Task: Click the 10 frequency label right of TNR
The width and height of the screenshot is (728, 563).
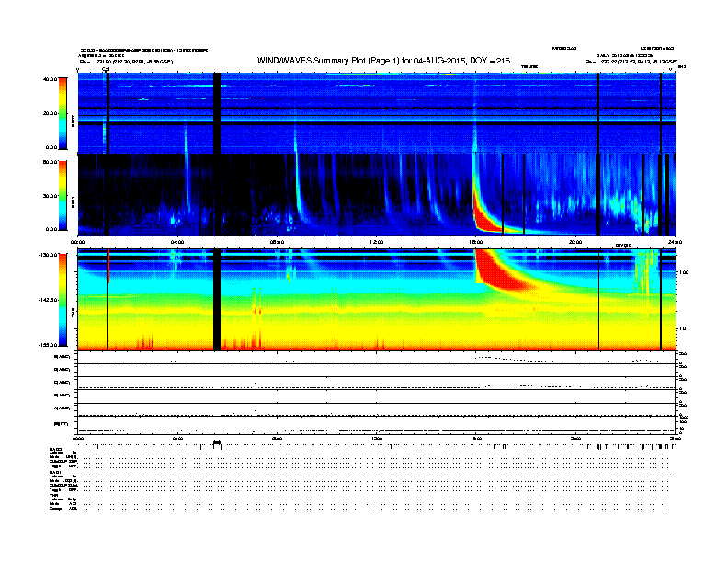Action: 683,329
